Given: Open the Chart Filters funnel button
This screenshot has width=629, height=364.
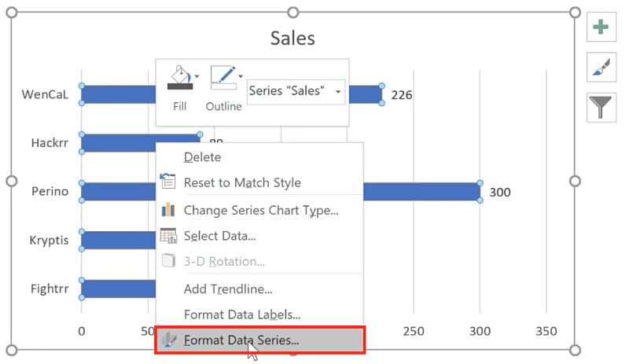Looking at the screenshot, I should [x=601, y=107].
